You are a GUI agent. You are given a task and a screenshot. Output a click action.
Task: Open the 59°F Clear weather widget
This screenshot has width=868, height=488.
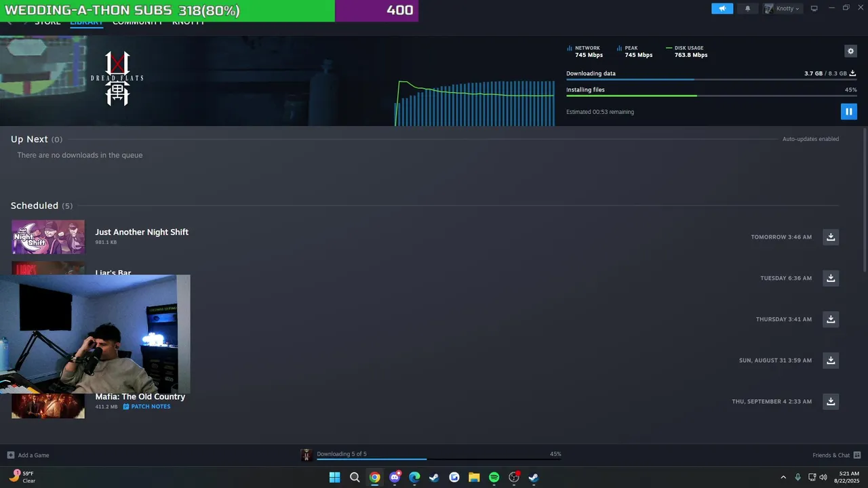point(22,477)
